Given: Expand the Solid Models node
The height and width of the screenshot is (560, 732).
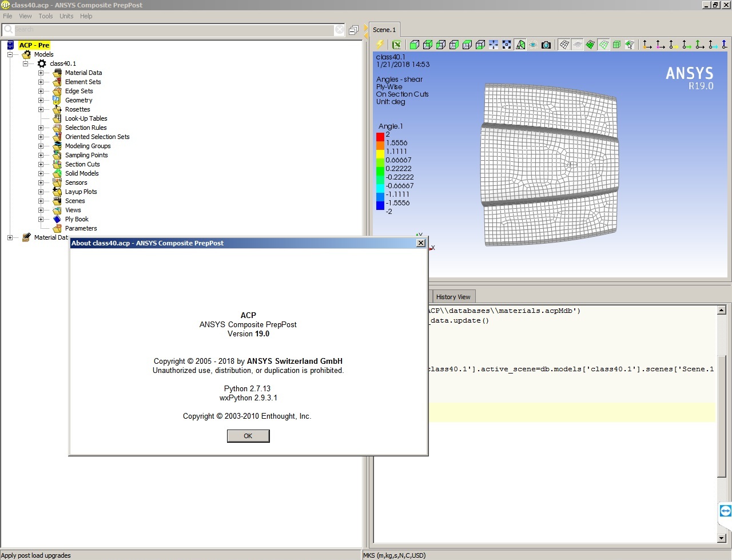Looking at the screenshot, I should click(41, 173).
